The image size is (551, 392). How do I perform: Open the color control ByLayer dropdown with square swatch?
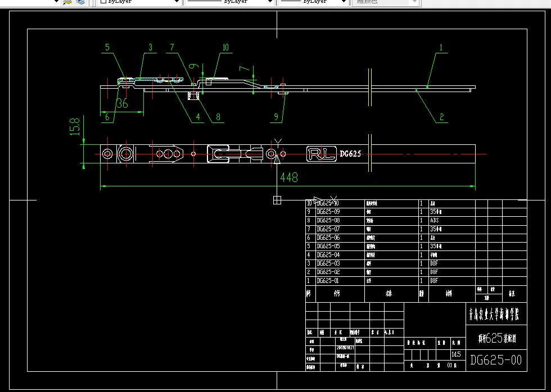(x=139, y=2)
